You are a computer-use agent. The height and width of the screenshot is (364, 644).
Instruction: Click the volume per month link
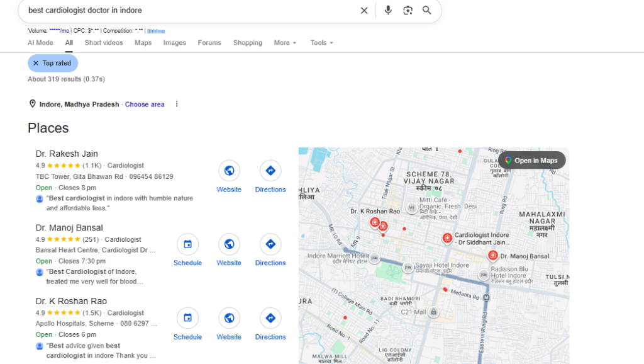pos(59,31)
